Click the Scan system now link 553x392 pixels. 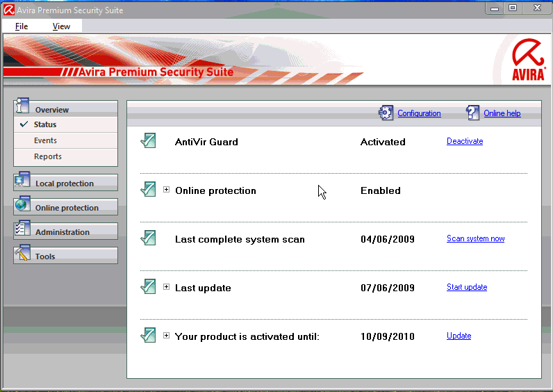[475, 238]
